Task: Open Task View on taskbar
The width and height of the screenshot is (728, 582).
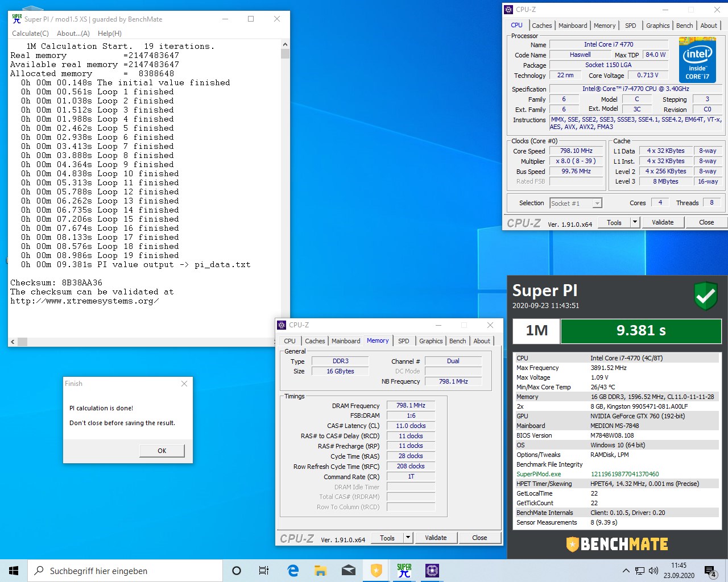Action: (264, 571)
